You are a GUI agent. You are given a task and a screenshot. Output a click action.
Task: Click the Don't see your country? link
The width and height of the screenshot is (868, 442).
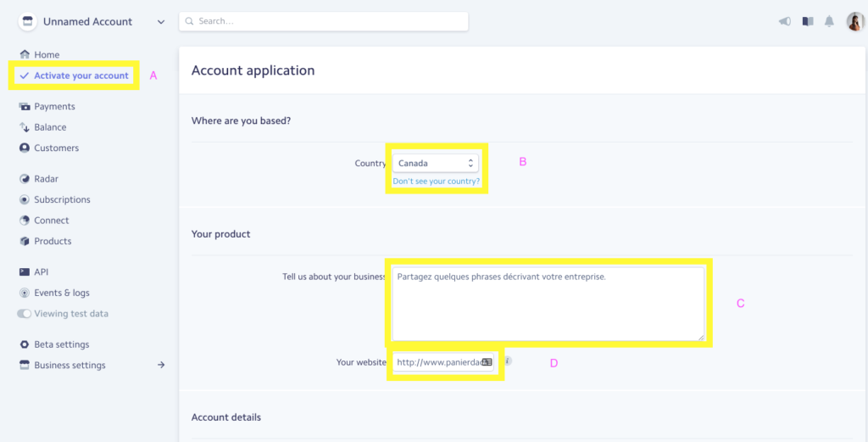[437, 182]
